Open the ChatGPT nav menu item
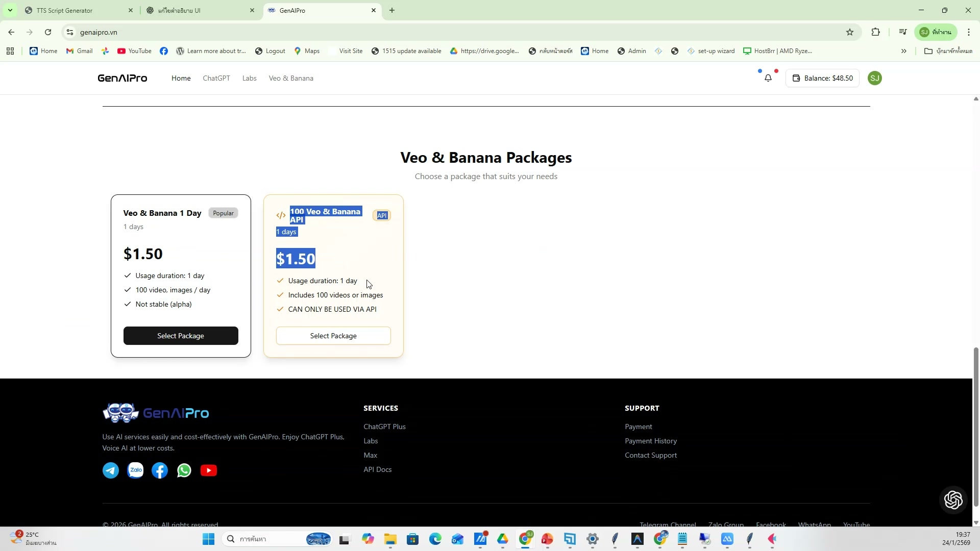This screenshot has width=980, height=551. [x=216, y=78]
